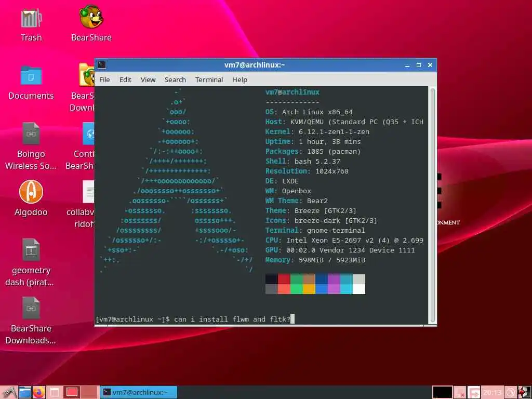Open the View menu in terminal
This screenshot has height=399, width=532.
[148, 79]
